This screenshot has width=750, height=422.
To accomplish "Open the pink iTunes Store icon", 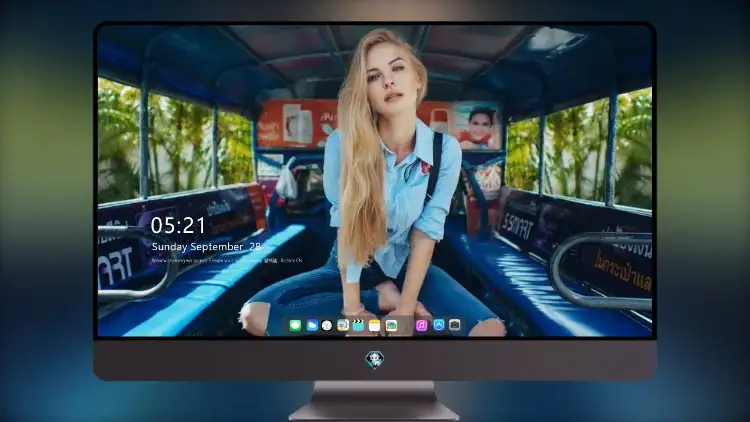I will tap(421, 325).
